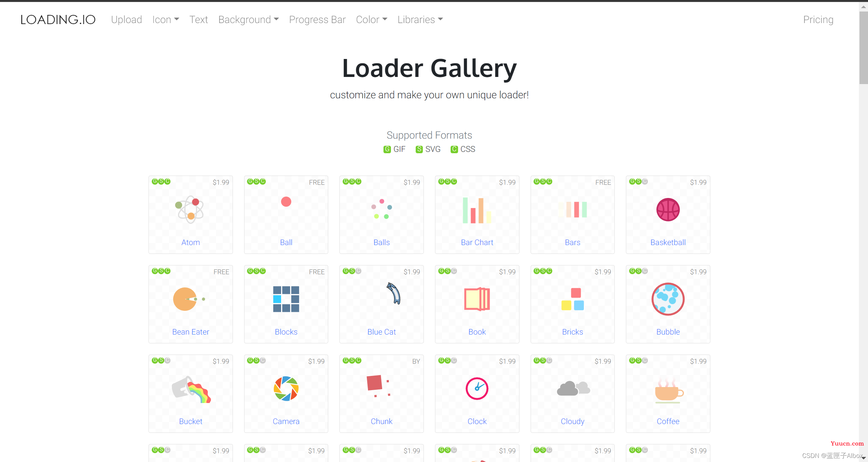Screen dimensions: 868x462
Task: Click the Progress Bar button
Action: click(x=317, y=20)
